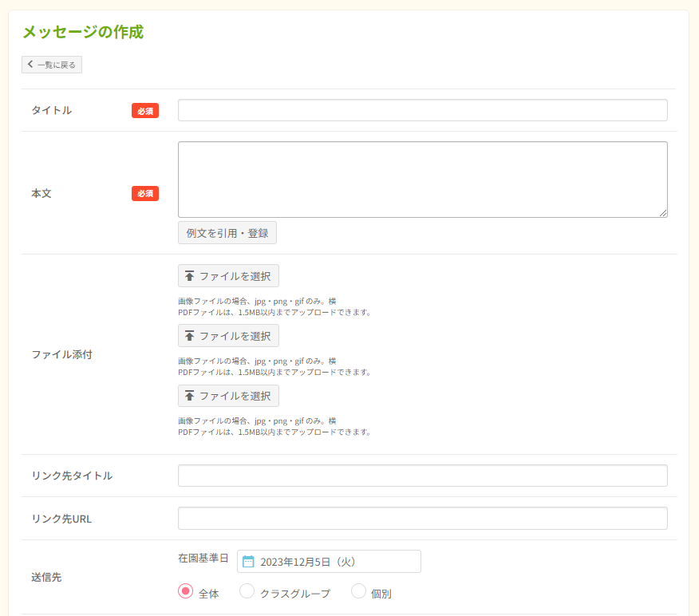699x616 pixels.
Task: Click the third ファイルを選択 file button
Action: click(x=228, y=395)
